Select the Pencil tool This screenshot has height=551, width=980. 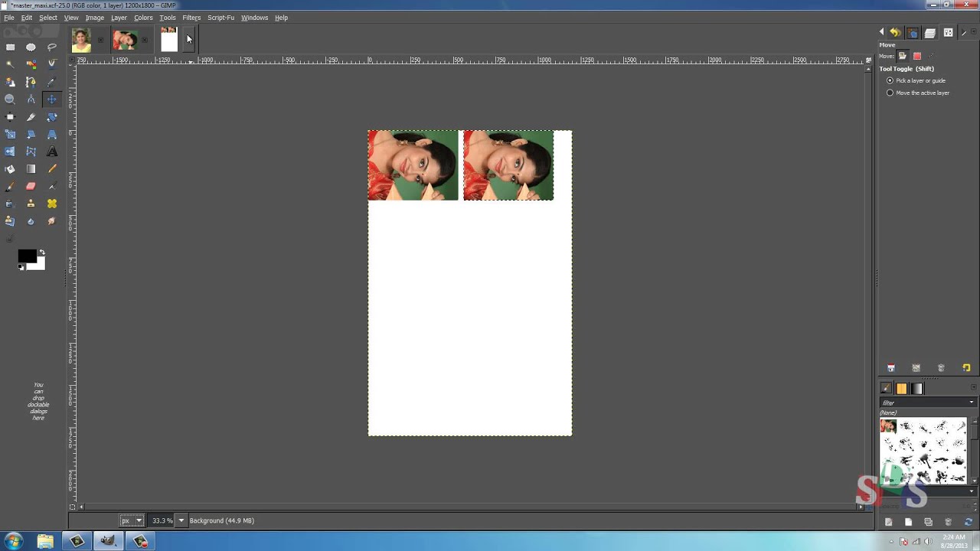coord(52,169)
